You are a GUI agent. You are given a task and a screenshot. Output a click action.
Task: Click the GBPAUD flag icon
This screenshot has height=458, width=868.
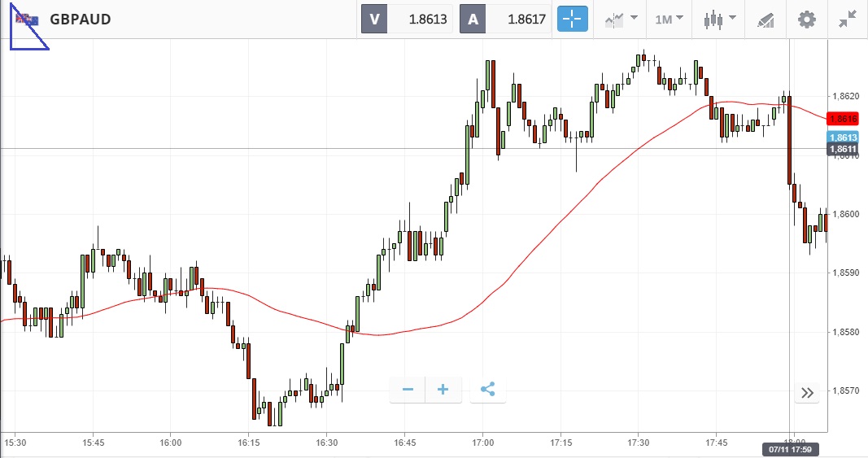click(28, 19)
